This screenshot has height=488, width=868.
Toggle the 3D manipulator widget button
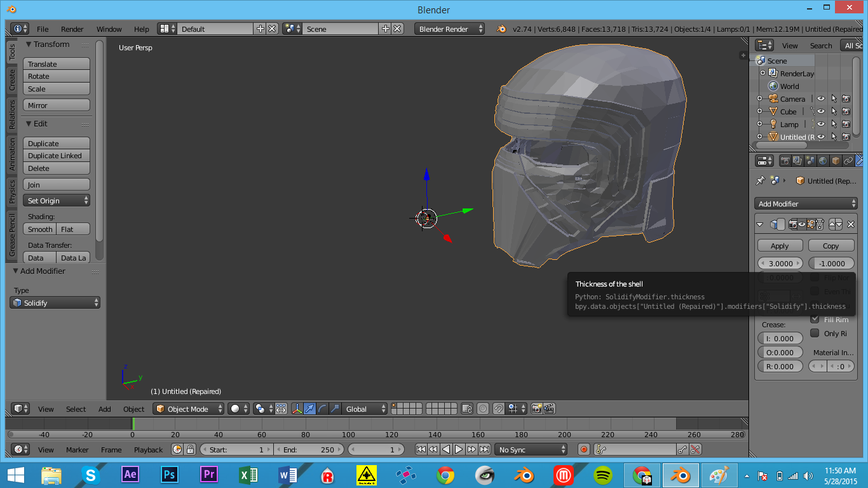click(297, 409)
